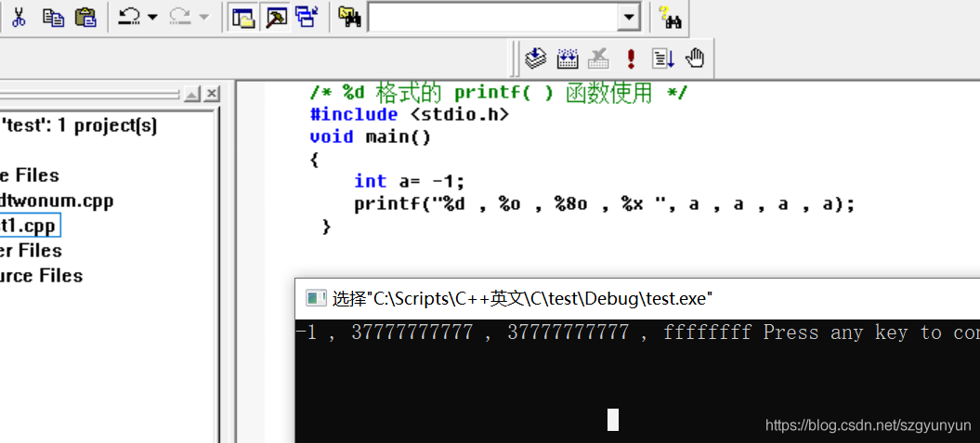
Task: Select the highlighted file ending 't1.cpp'
Action: (30, 225)
